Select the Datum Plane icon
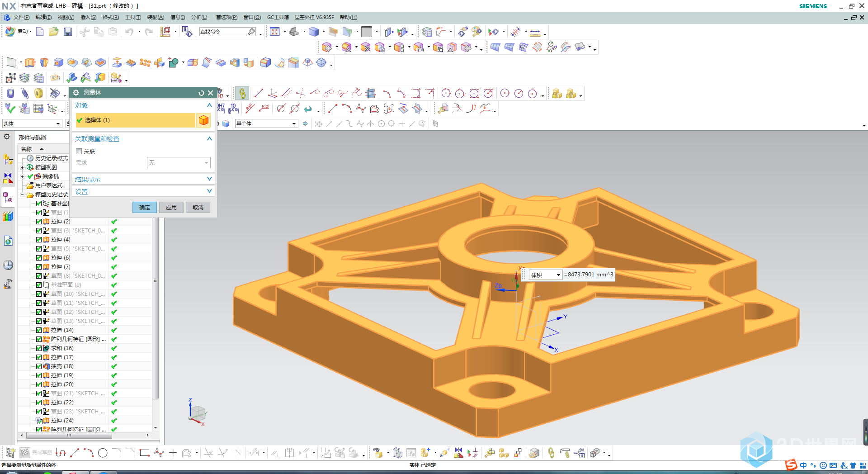868x474 pixels. (x=11, y=62)
